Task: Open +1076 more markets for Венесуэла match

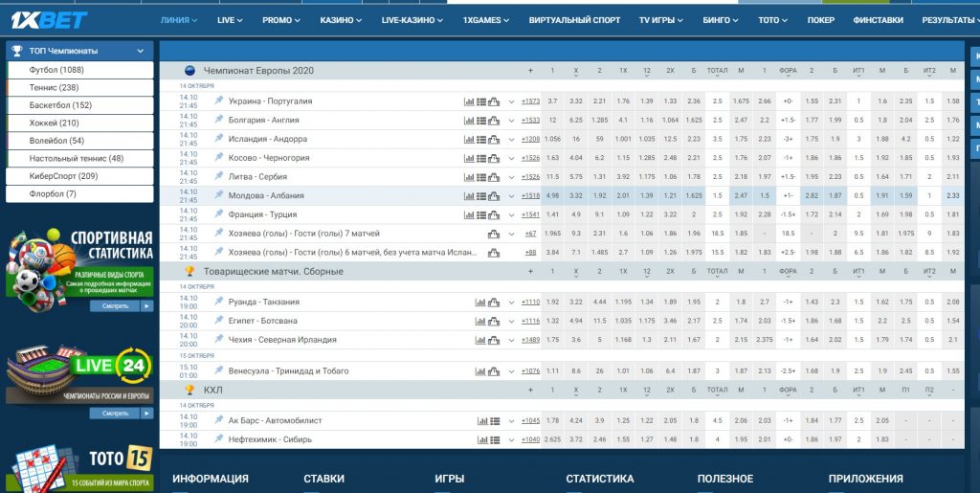Action: tap(530, 371)
